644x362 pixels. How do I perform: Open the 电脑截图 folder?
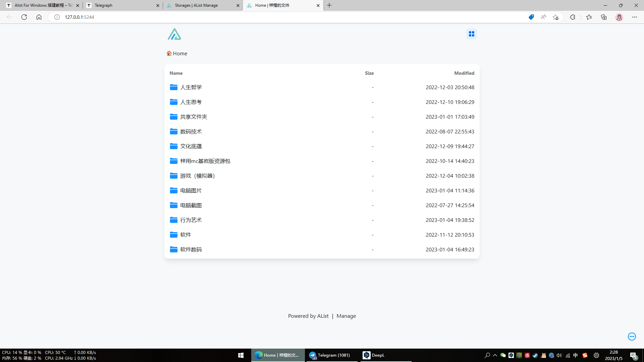pos(191,205)
